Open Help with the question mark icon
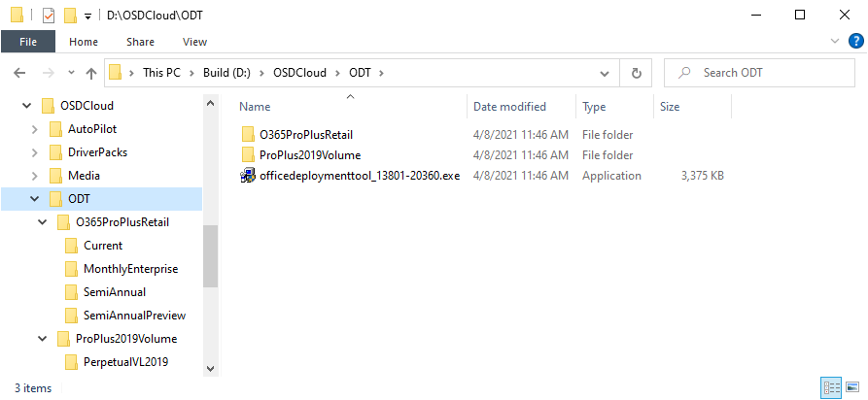Screen dimensions: 868x400 tap(855, 41)
